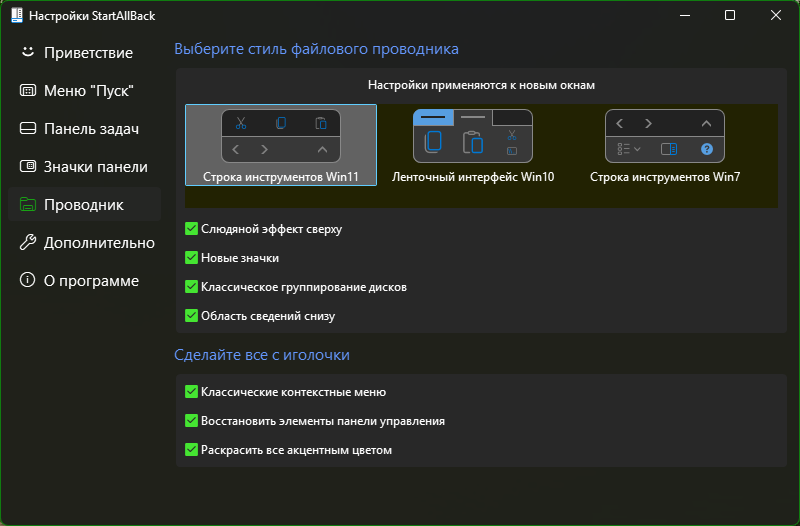Disable Раскрасить все акцентным цветом
The image size is (800, 526).
click(x=191, y=450)
